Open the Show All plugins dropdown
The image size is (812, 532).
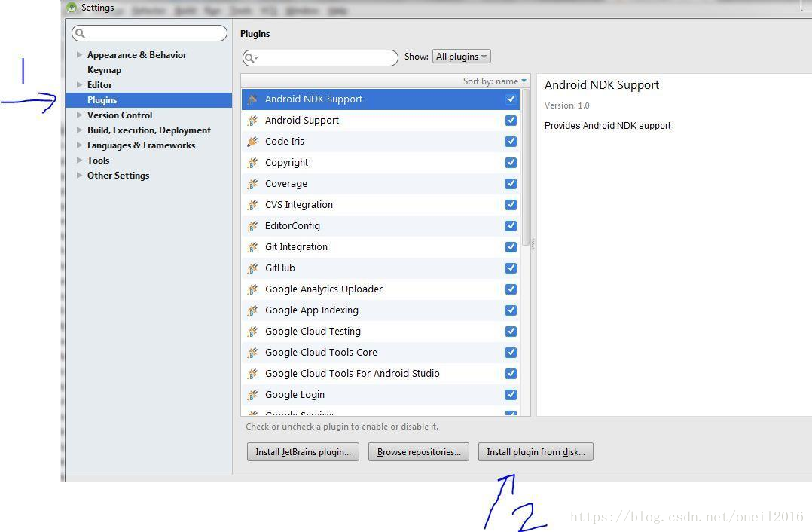462,57
